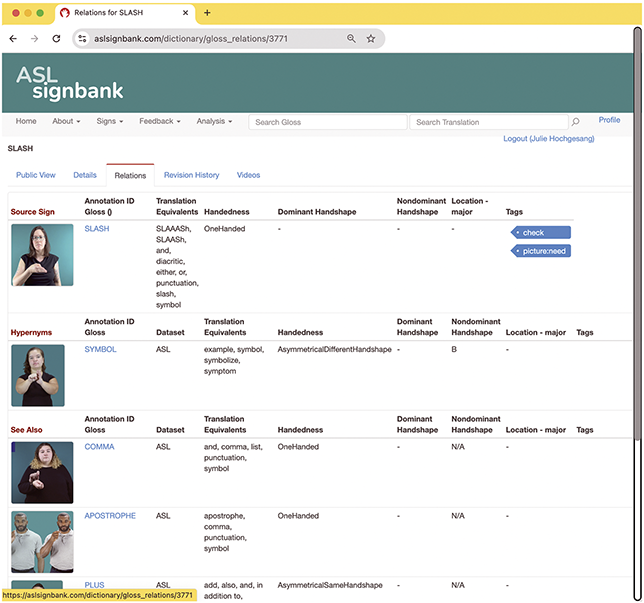
Task: Open the About dropdown menu
Action: click(x=66, y=121)
